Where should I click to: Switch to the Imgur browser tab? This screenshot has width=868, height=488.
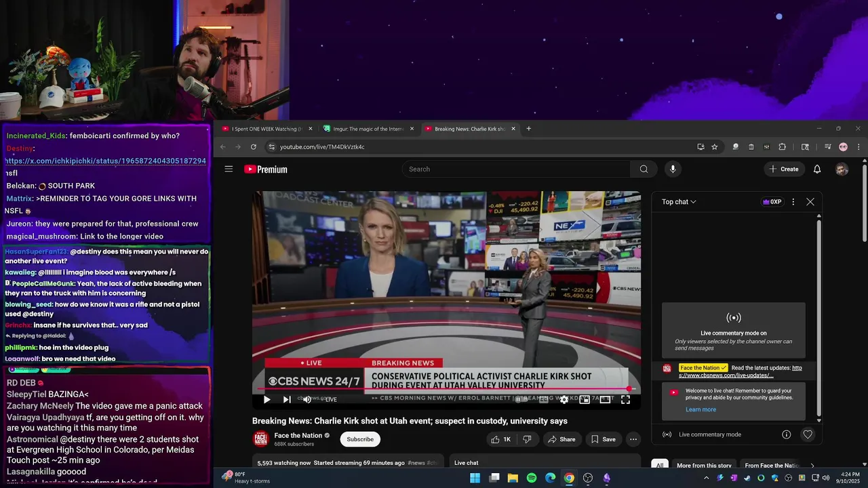369,129
